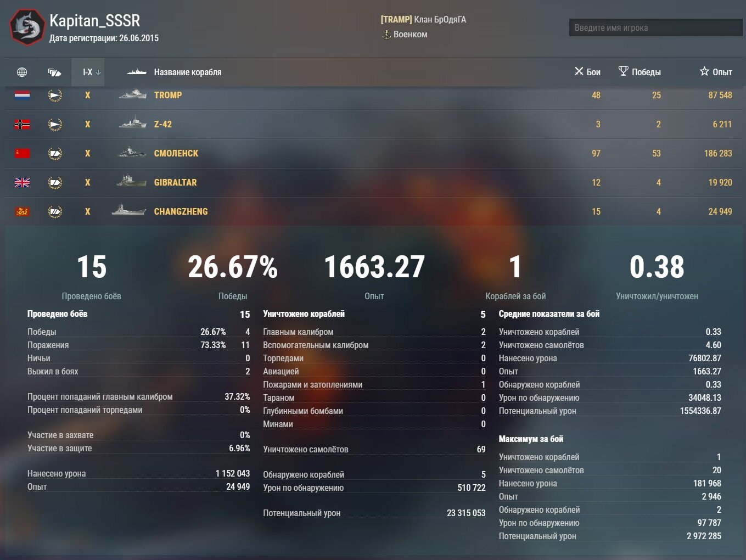The image size is (746, 560).
Task: Focus the player name search field
Action: click(655, 27)
